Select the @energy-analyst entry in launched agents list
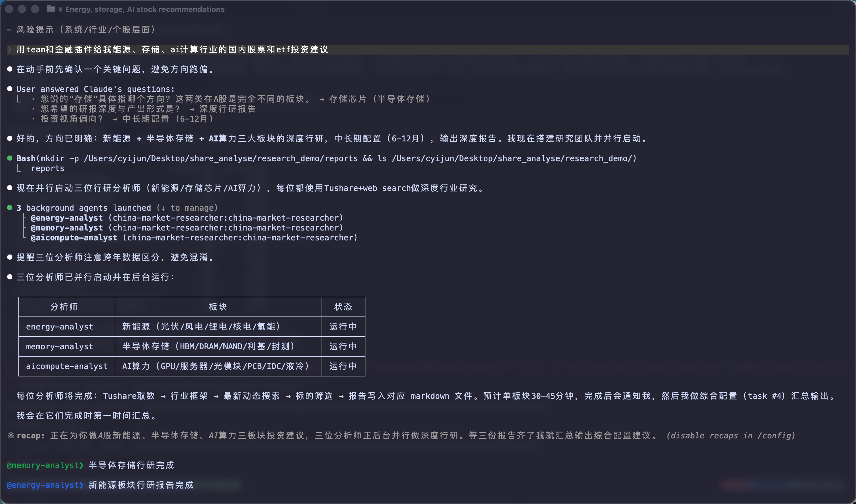Image resolution: width=856 pixels, height=504 pixels. pos(187,218)
